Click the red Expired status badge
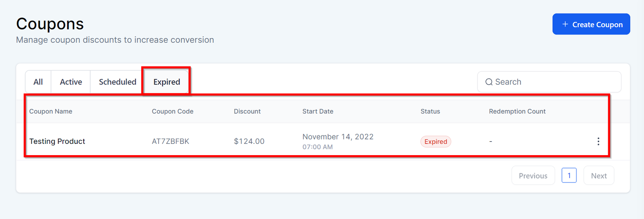 436,142
